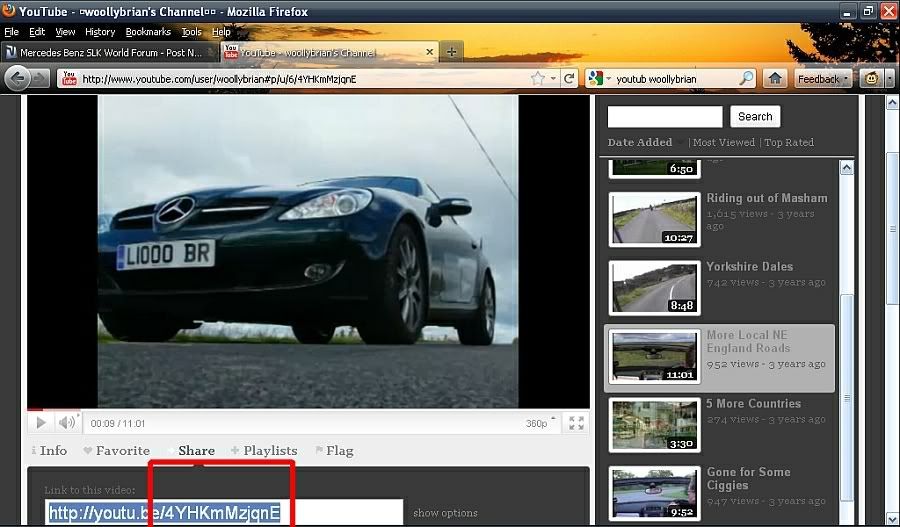Open the Edit menu
The width and height of the screenshot is (900, 527).
(x=37, y=32)
